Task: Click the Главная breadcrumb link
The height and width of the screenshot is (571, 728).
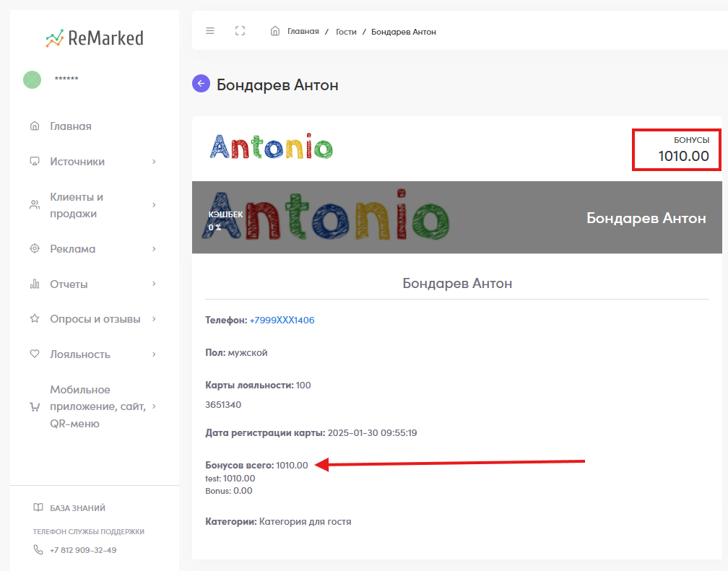Action: [x=303, y=31]
